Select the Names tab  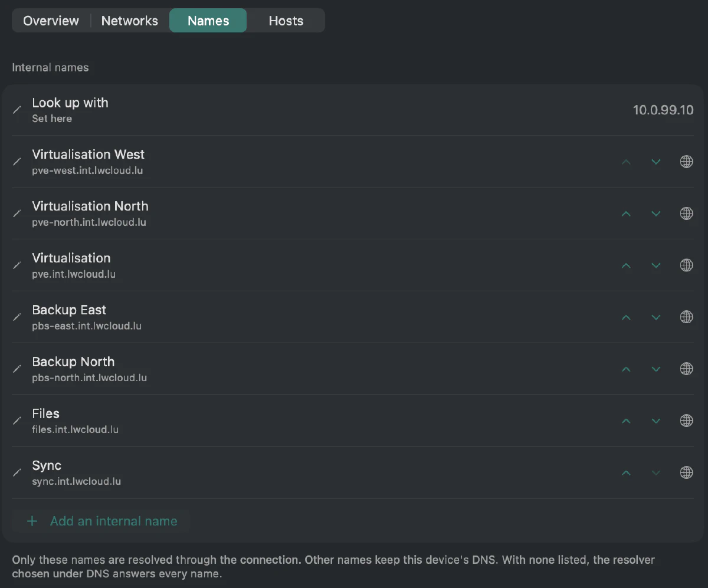coord(208,21)
